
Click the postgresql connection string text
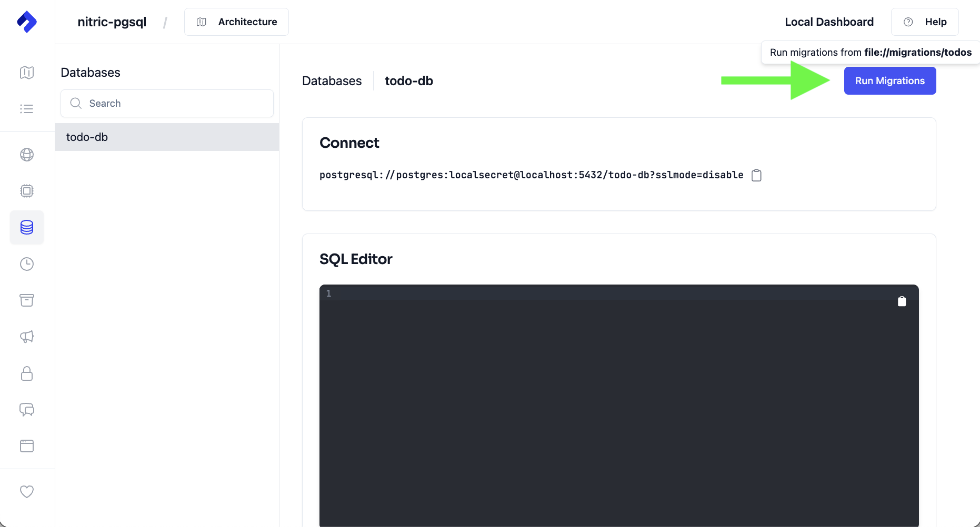point(532,175)
